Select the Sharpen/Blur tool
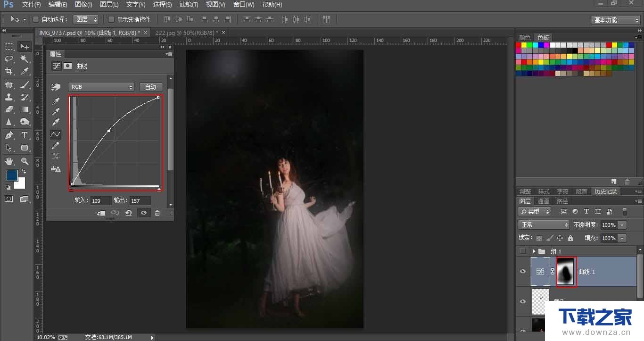This screenshot has height=341, width=644. (x=9, y=122)
